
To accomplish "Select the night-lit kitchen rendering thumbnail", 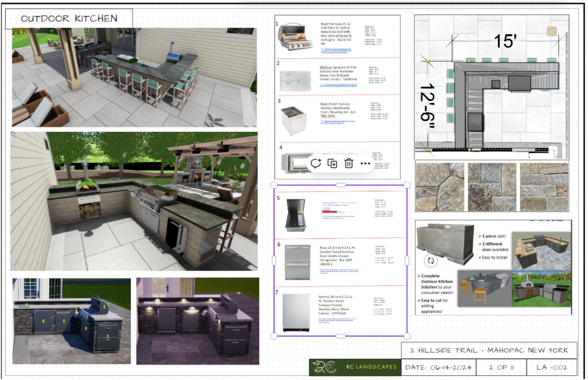I will point(198,321).
